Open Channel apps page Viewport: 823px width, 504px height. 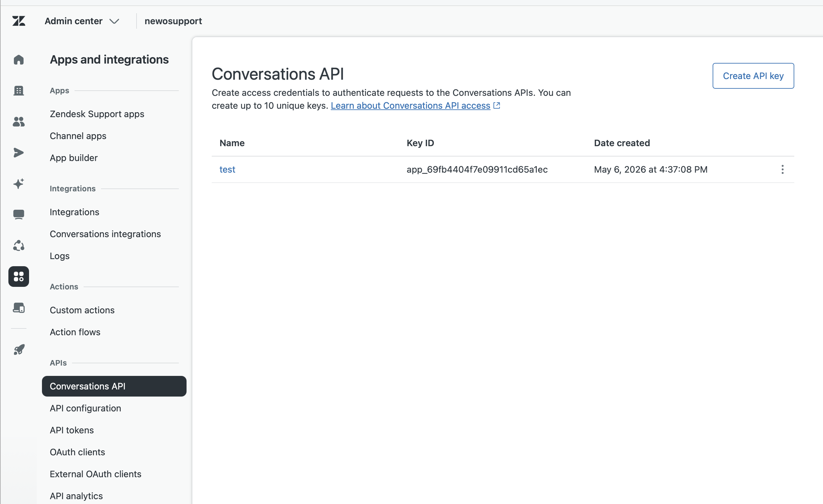(78, 136)
